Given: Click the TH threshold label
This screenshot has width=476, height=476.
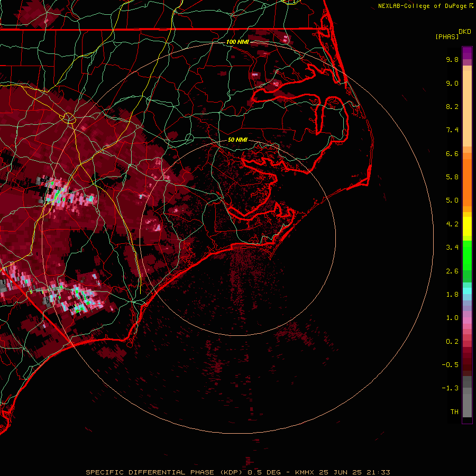Looking at the screenshot, I should click(454, 411).
